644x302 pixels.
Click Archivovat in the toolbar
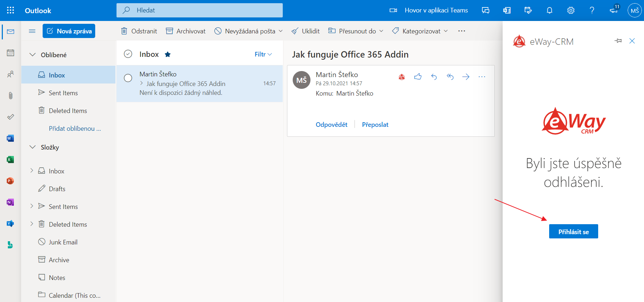[186, 31]
